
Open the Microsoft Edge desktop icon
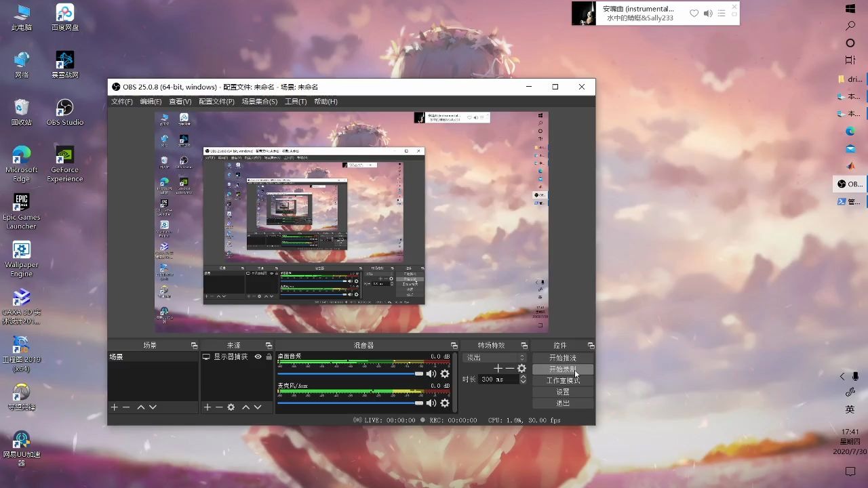(x=22, y=164)
